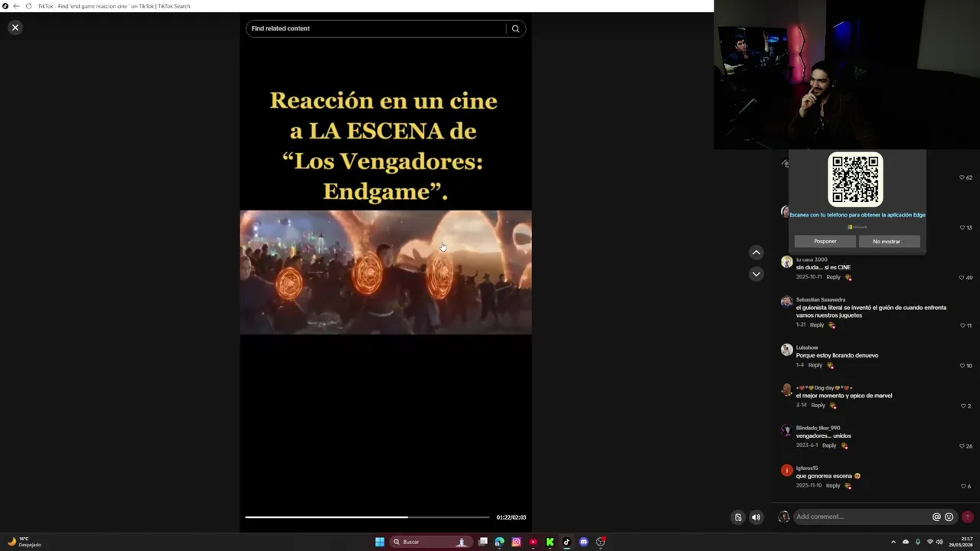The height and width of the screenshot is (551, 980).
Task: Open the emoji picker in comment box
Action: 949,517
